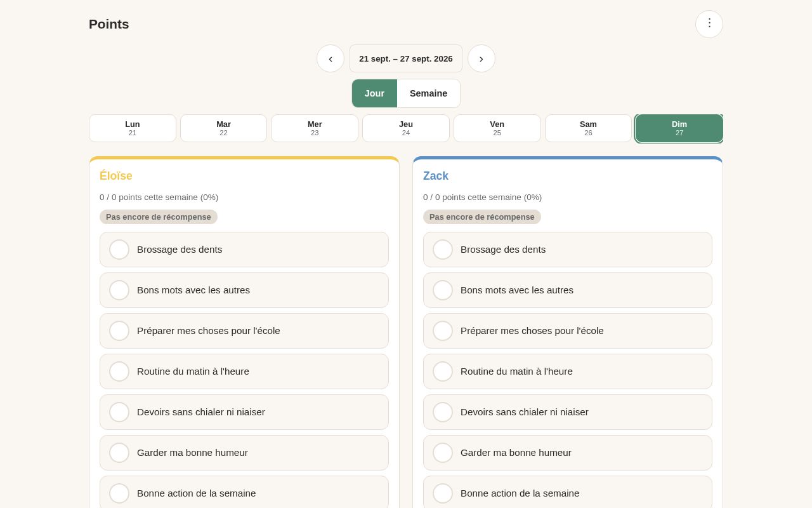The image size is (812, 508).
Task: Tick Zack's Garder ma bonne humeur circle
Action: (x=443, y=453)
